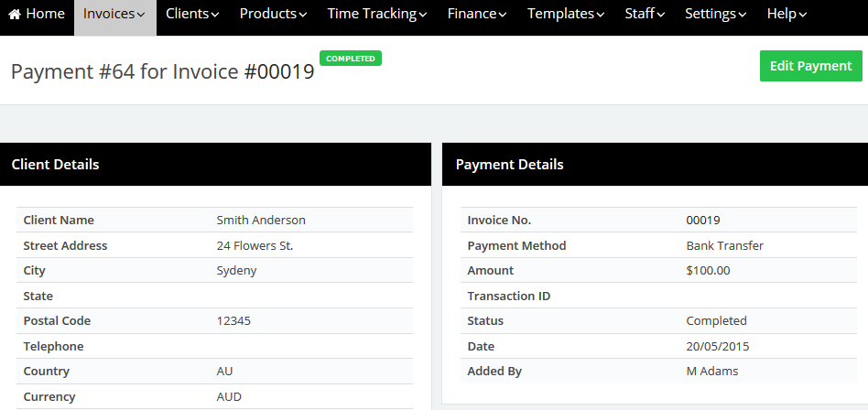Open the Time Tracking dropdown

pyautogui.click(x=377, y=15)
